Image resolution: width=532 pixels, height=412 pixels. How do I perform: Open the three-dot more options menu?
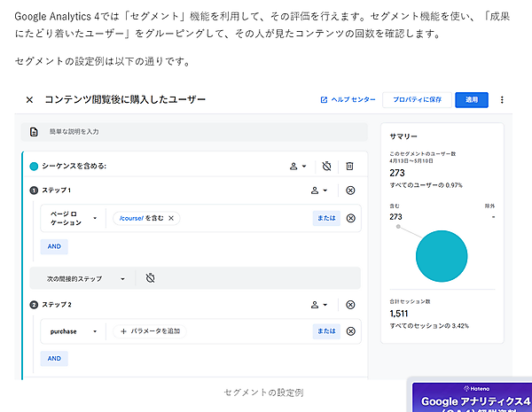(x=502, y=100)
